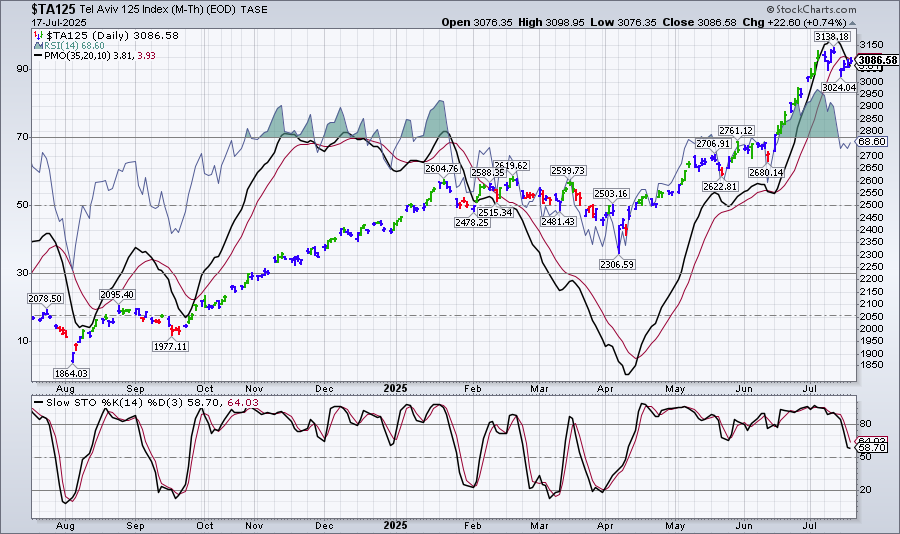The height and width of the screenshot is (534, 900).
Task: Click the 2761.12 high price annotation
Action: tap(736, 131)
